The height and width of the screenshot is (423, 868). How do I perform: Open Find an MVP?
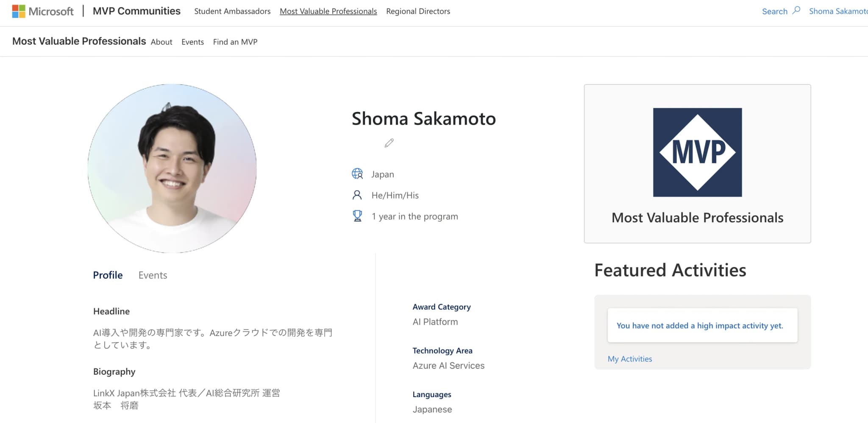point(235,42)
